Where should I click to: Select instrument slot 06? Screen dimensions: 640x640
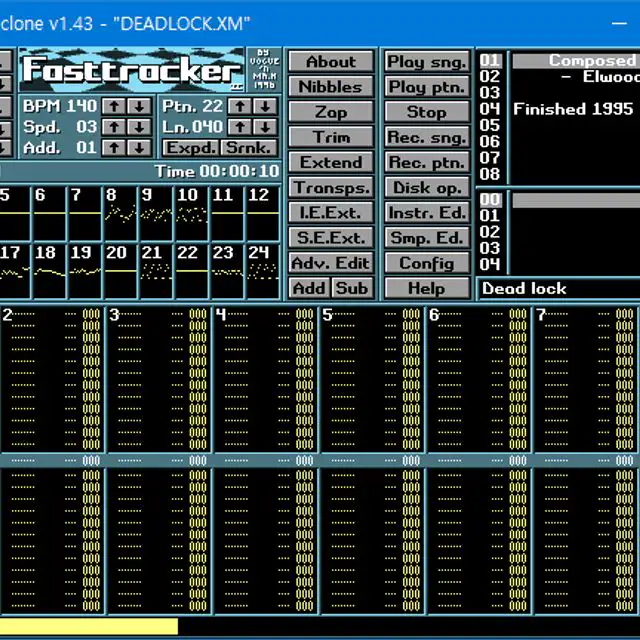tap(490, 142)
